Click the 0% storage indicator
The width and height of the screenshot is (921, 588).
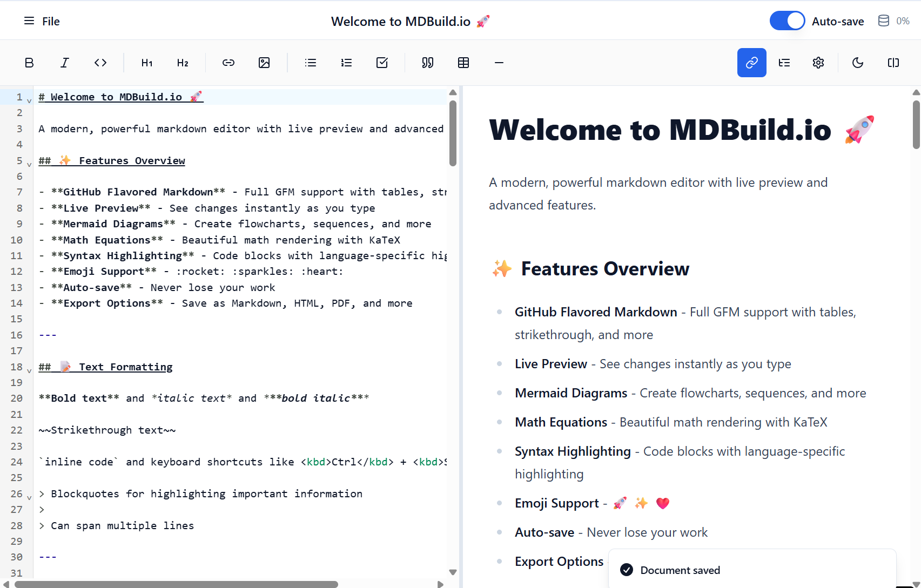(x=893, y=21)
